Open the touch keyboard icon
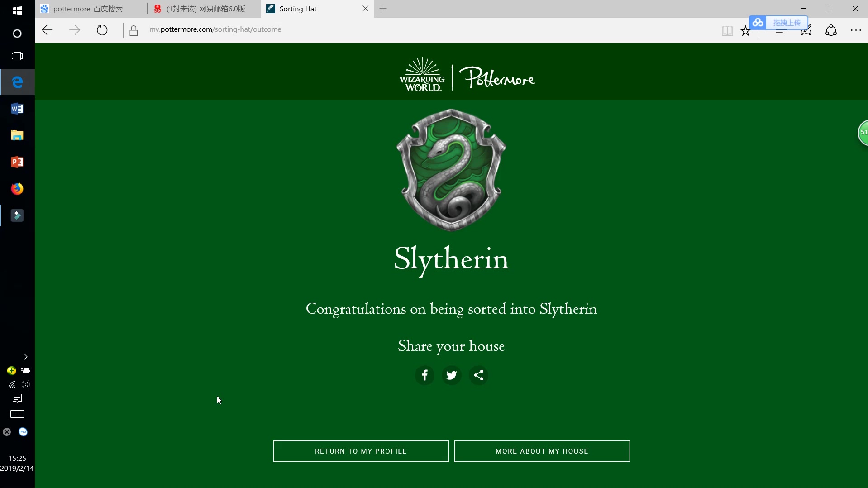Image resolution: width=868 pixels, height=488 pixels. coord(17,414)
